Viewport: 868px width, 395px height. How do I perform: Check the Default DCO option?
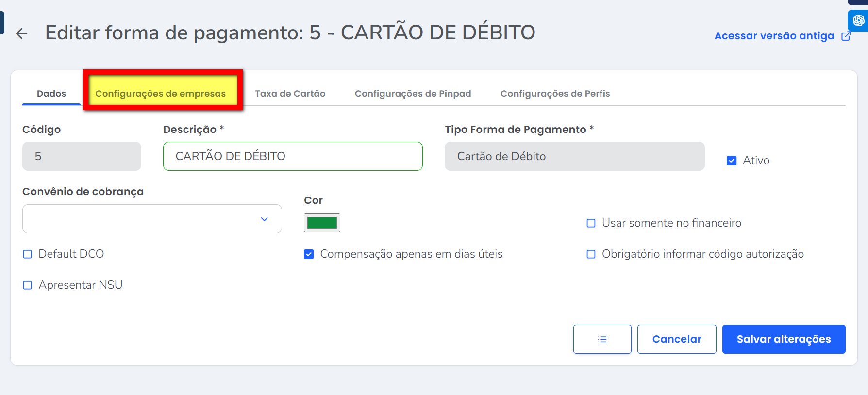[27, 254]
